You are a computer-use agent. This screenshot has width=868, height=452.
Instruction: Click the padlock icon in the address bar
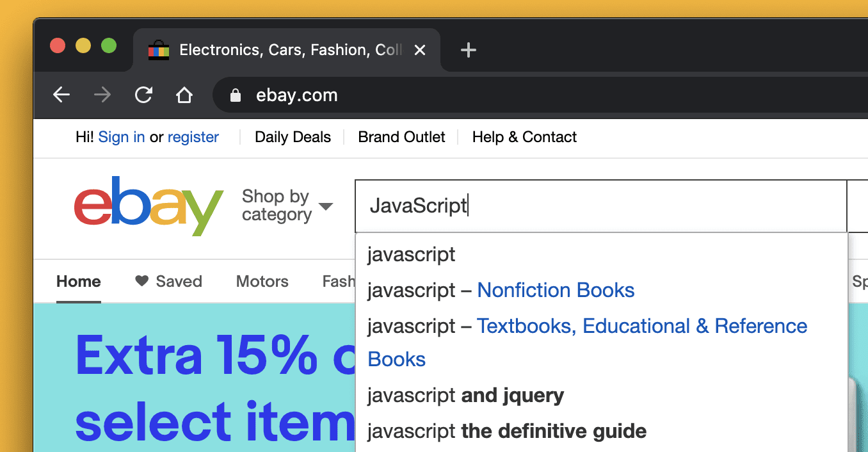pyautogui.click(x=235, y=95)
